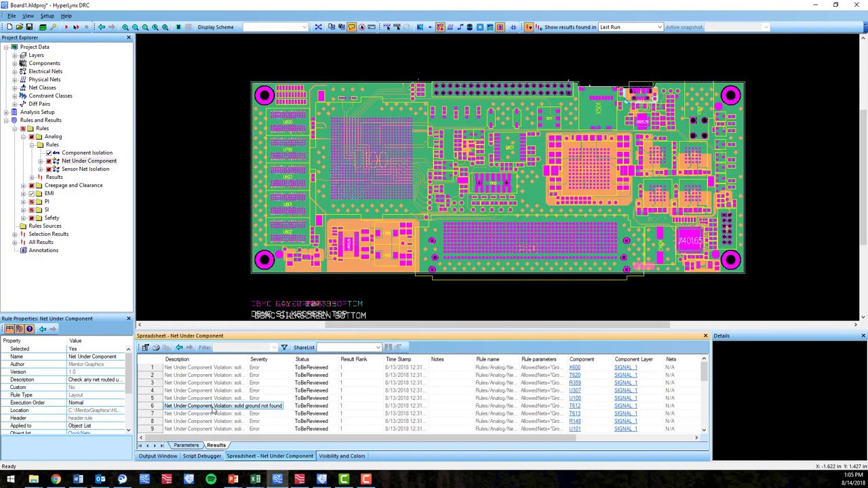
Task: Click the layout view vertical scrollbar
Action: (863, 176)
